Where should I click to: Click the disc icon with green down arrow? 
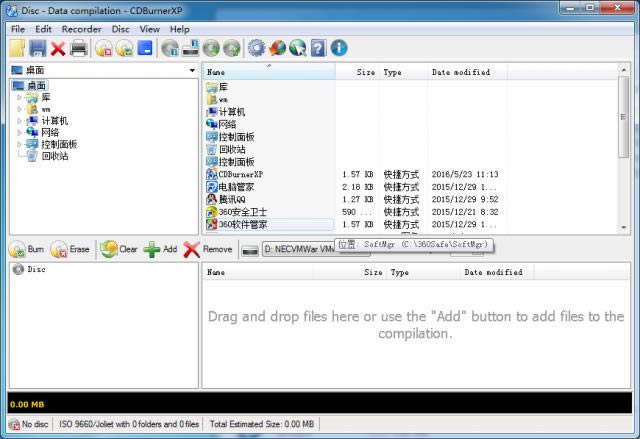(211, 48)
